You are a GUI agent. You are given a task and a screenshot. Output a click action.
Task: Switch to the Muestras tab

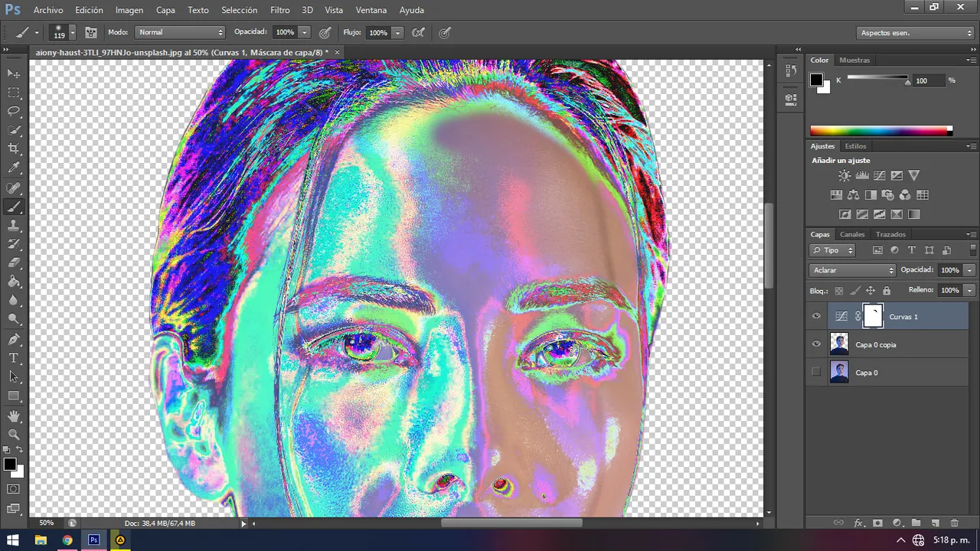[x=854, y=60]
